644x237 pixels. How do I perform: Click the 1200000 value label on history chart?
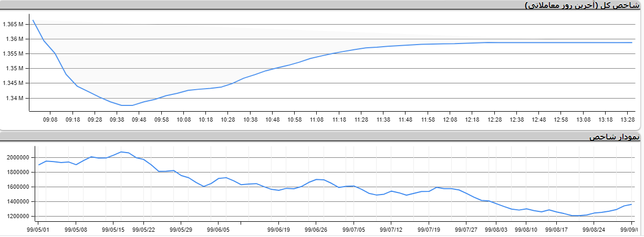click(17, 216)
